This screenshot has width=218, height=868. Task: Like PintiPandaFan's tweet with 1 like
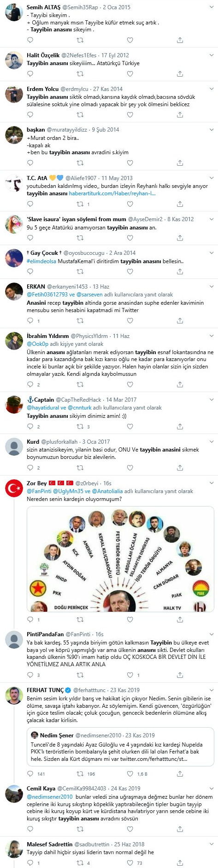130,675
